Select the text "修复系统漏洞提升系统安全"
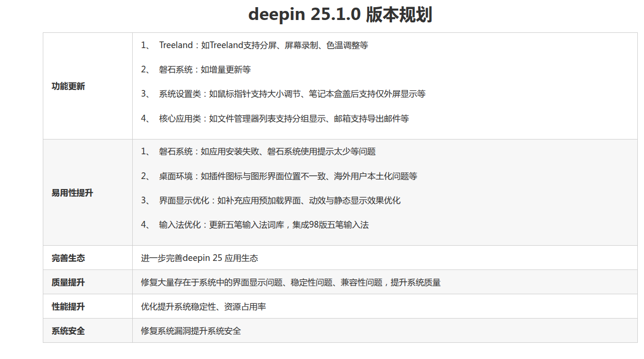Screen dimensions: 644x359 click(x=191, y=331)
